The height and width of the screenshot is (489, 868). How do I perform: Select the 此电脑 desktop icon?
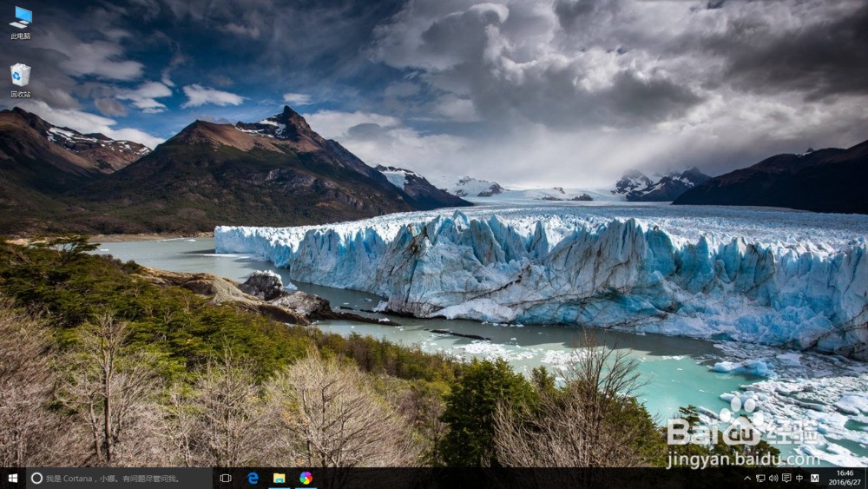[21, 23]
